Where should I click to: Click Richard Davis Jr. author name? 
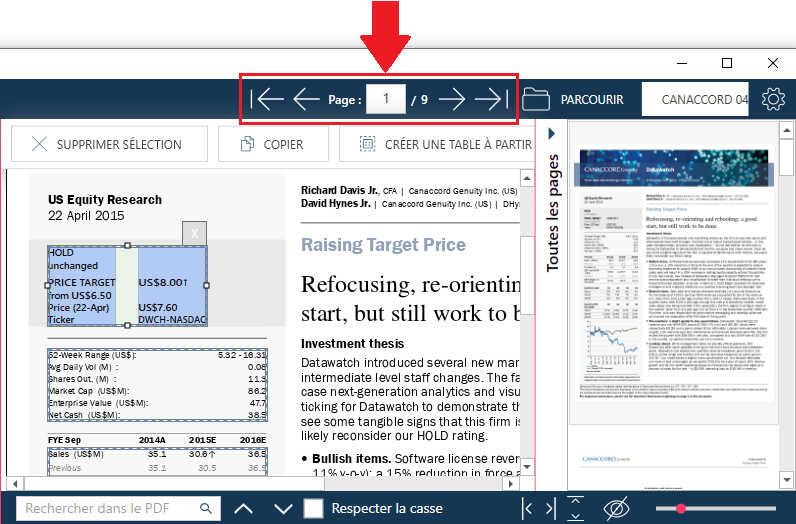[x=339, y=190]
